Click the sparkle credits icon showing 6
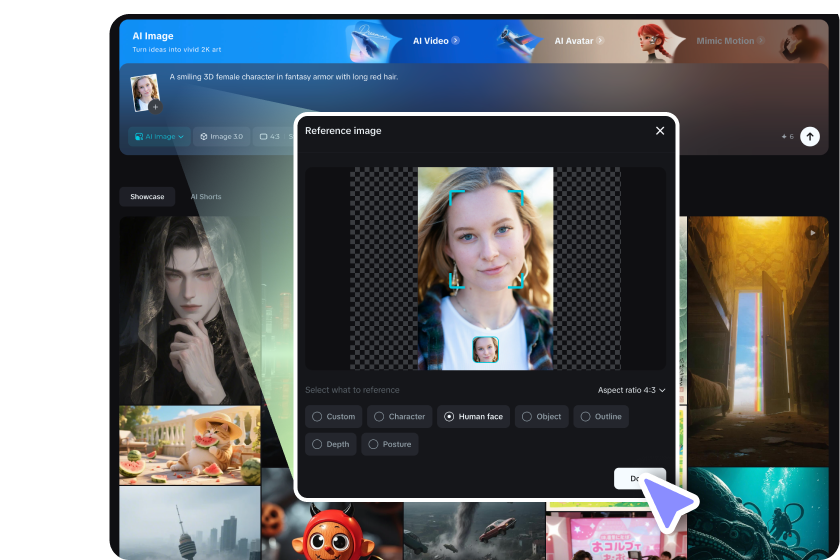This screenshot has width=840, height=560. coord(783,136)
